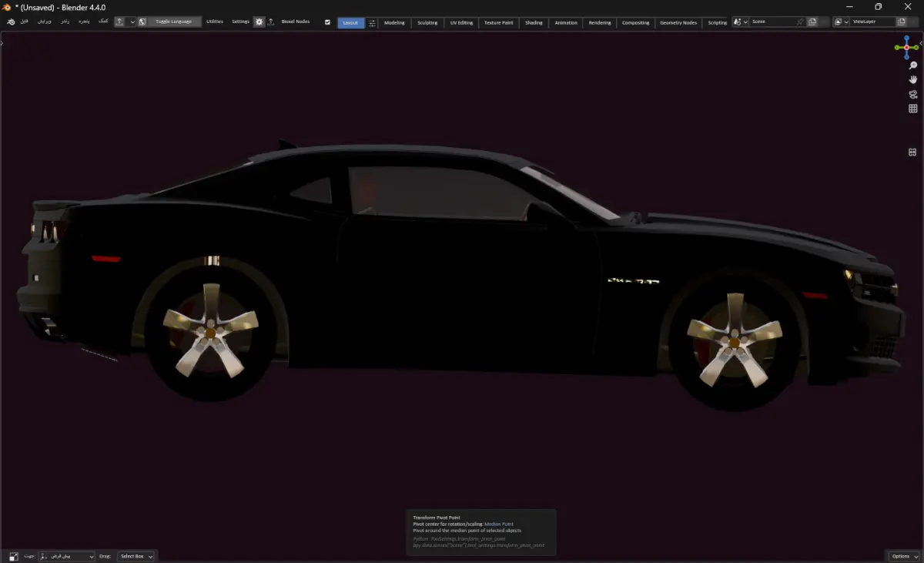Image resolution: width=924 pixels, height=563 pixels.
Task: Switch to the Geometry Nodes workspace tab
Action: (x=678, y=23)
